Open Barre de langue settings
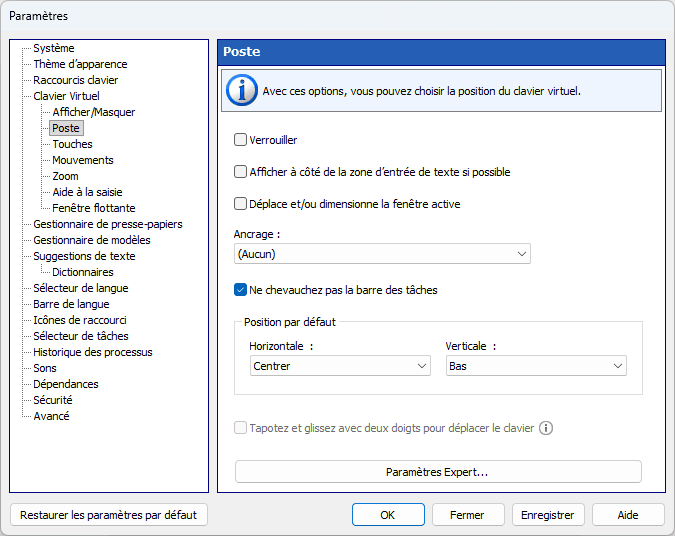Viewport: 675px width, 536px height. (71, 304)
